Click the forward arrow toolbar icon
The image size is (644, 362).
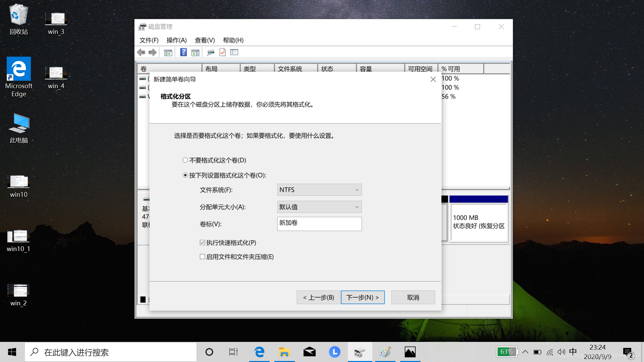(153, 52)
